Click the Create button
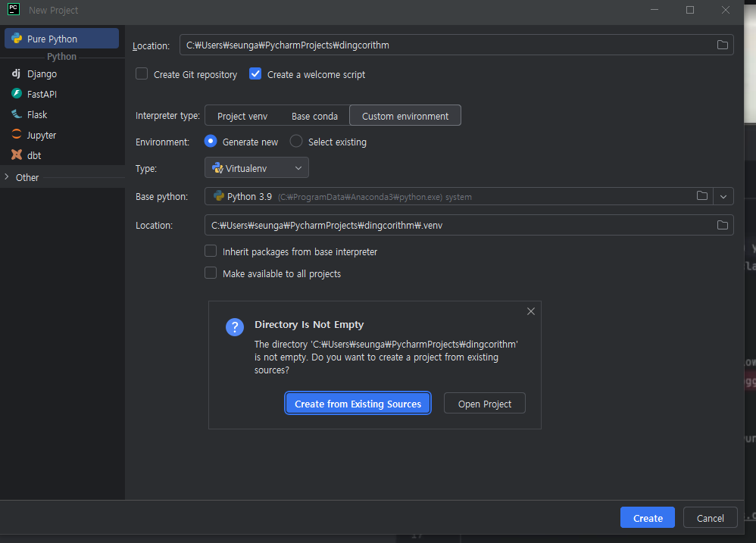Screen dimensions: 756x543 click(x=648, y=517)
